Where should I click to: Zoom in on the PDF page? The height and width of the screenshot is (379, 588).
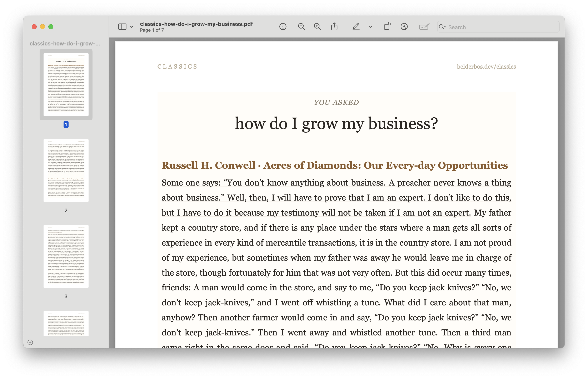(317, 26)
